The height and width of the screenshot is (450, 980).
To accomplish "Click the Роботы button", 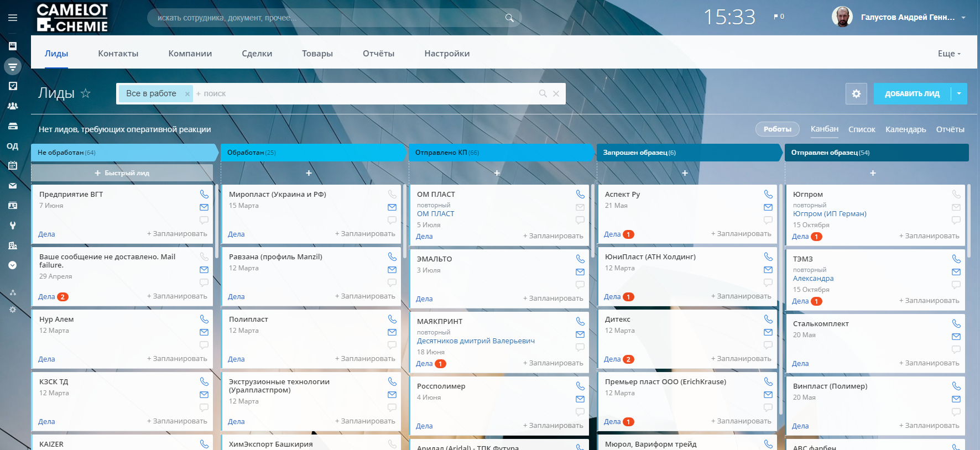I will click(x=778, y=129).
